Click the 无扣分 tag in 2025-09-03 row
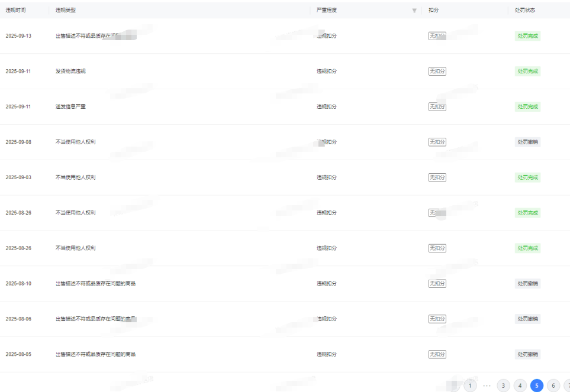This screenshot has height=392, width=570. click(437, 177)
